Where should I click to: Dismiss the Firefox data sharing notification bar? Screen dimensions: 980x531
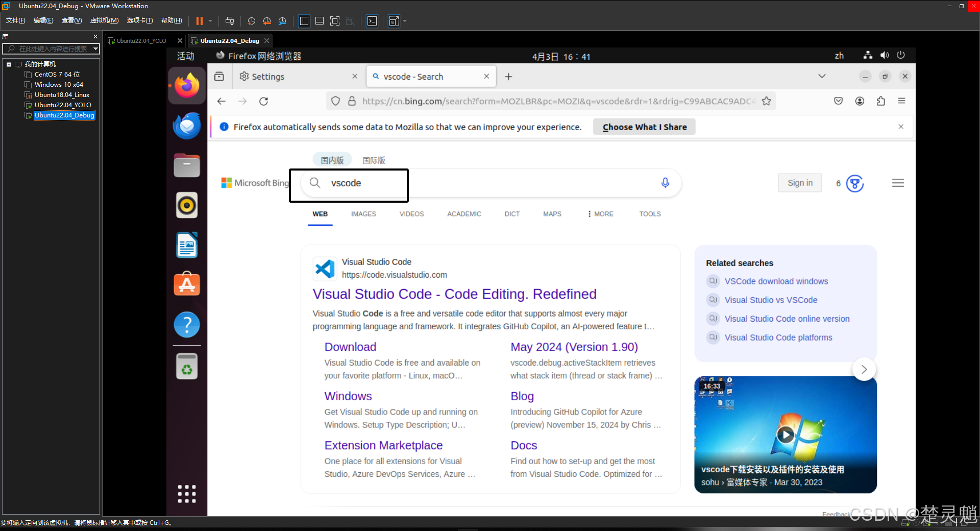pyautogui.click(x=901, y=127)
